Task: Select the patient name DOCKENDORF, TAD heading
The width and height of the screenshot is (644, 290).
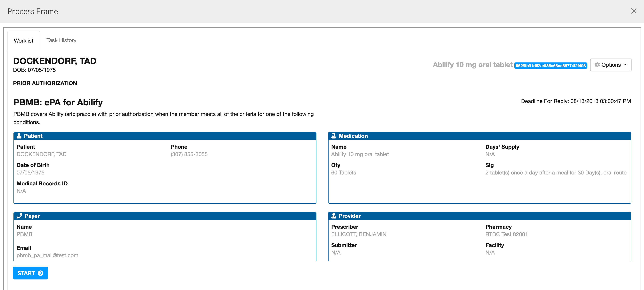Action: click(x=55, y=61)
